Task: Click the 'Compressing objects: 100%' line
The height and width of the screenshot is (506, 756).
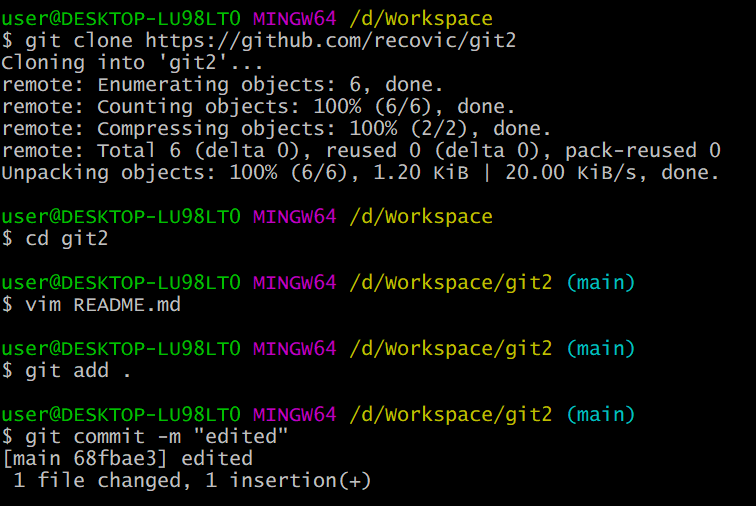Action: 276,129
